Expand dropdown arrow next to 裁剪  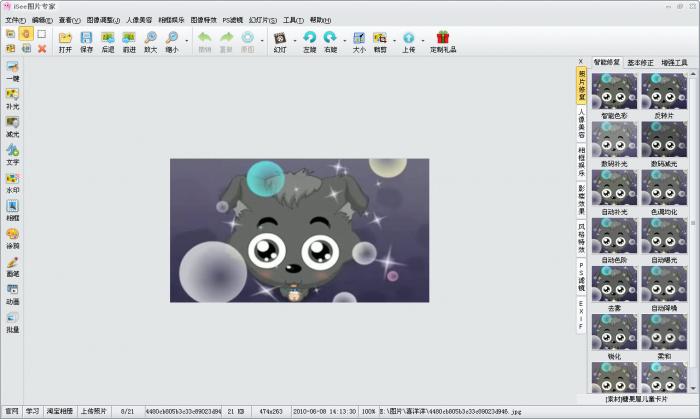[395, 41]
